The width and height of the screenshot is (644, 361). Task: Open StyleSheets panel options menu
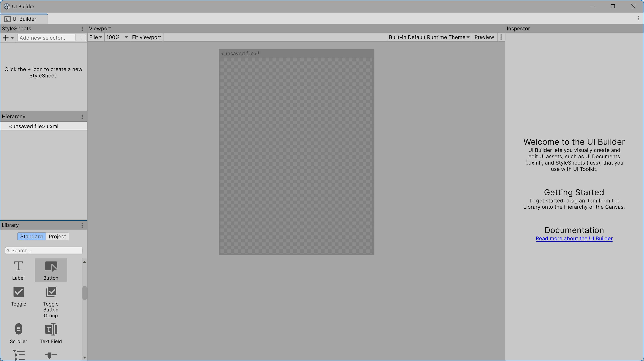82,29
